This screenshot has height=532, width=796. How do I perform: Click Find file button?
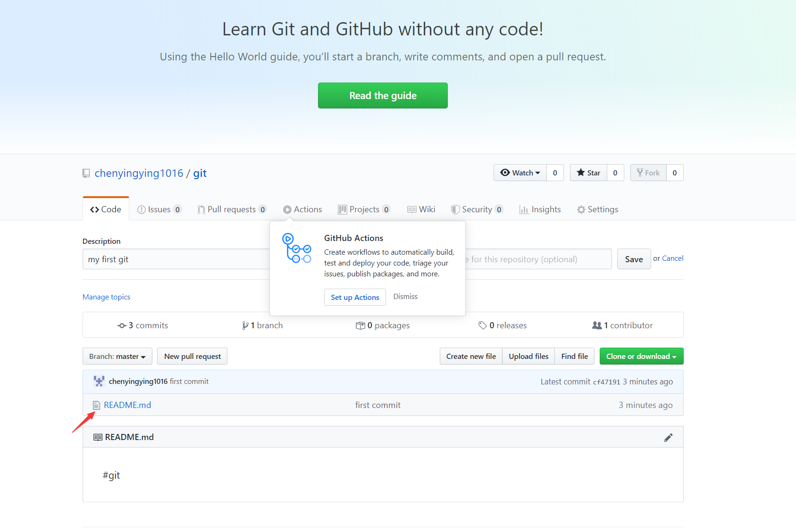[574, 357]
